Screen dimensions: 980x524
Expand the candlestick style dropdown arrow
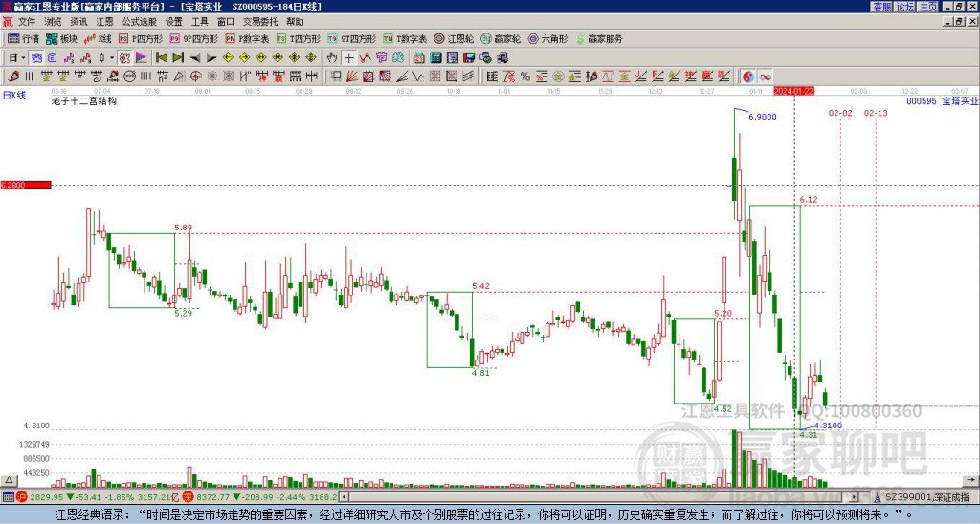[x=112, y=58]
